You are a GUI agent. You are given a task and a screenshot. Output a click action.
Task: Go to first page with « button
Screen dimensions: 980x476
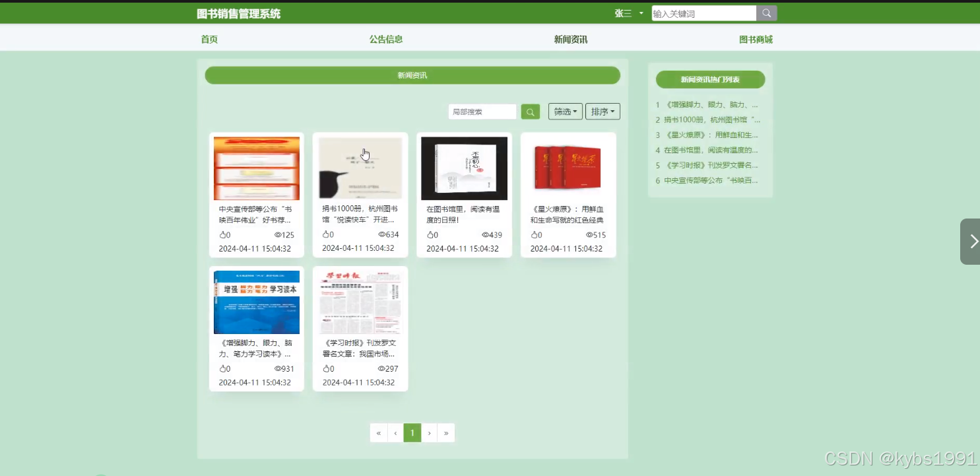[x=379, y=433]
